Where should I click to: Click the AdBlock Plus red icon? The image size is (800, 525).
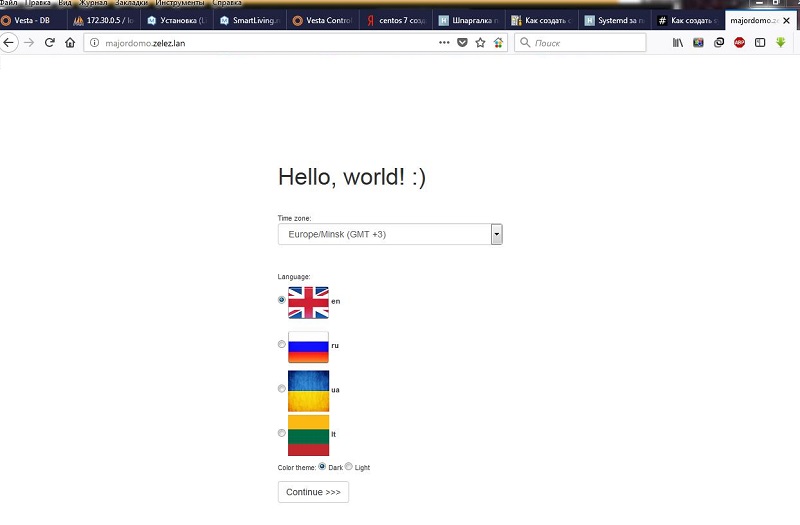[x=739, y=43]
